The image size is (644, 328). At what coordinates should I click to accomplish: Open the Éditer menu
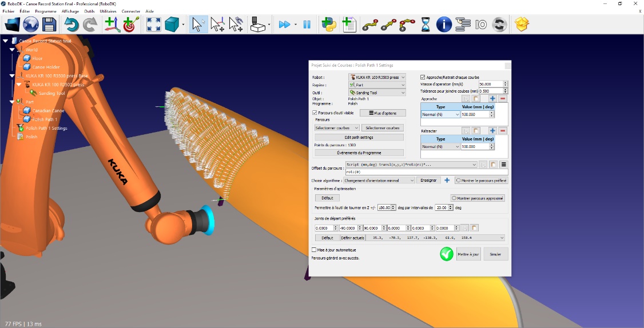[x=25, y=11]
